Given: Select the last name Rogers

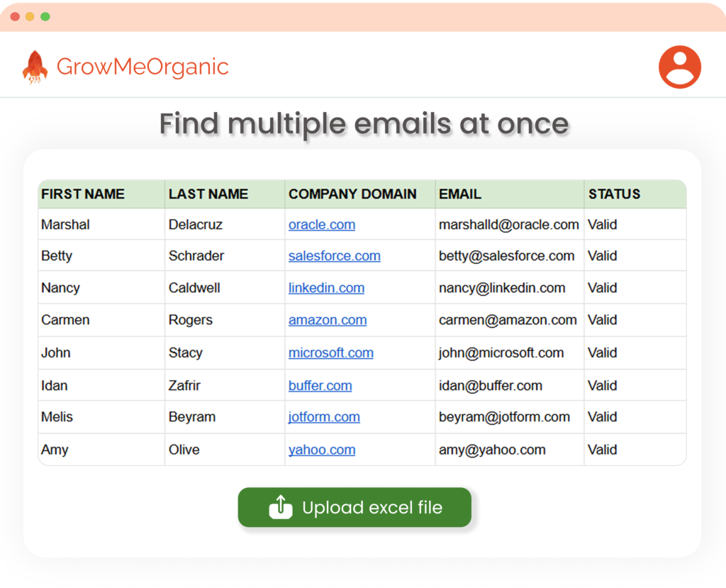Looking at the screenshot, I should click(x=190, y=320).
